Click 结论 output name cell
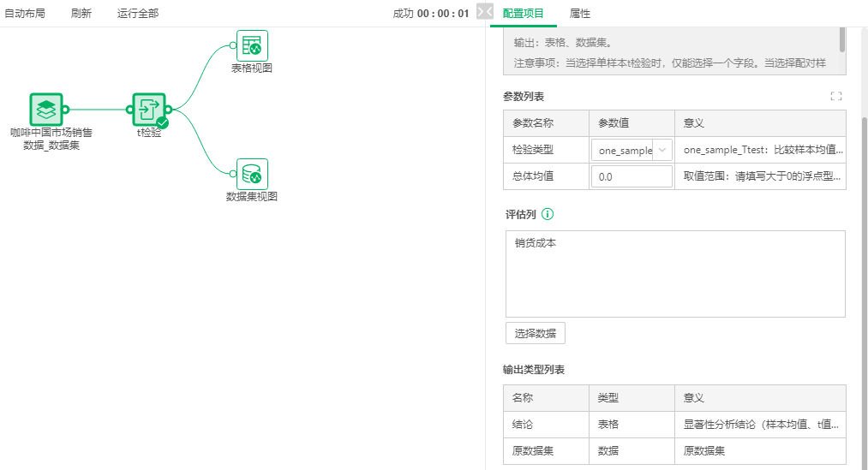868x470 pixels. [546, 425]
